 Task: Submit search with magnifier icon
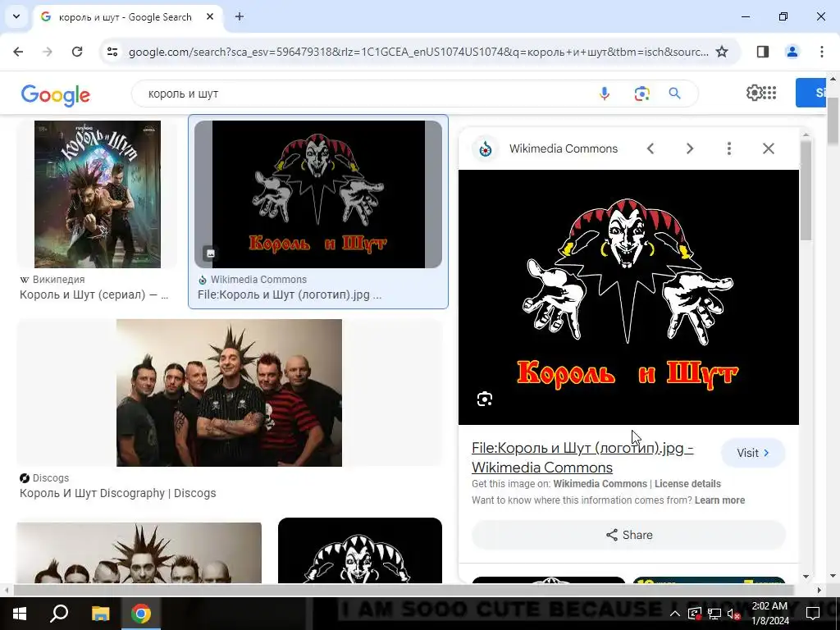(x=675, y=94)
